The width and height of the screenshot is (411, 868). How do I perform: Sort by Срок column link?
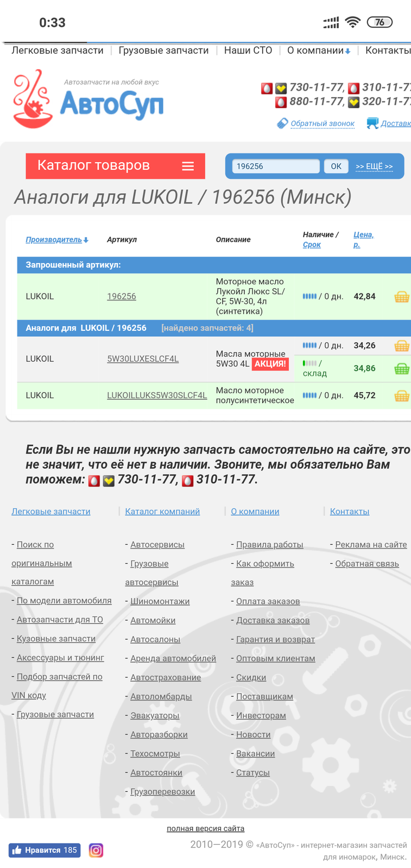312,245
